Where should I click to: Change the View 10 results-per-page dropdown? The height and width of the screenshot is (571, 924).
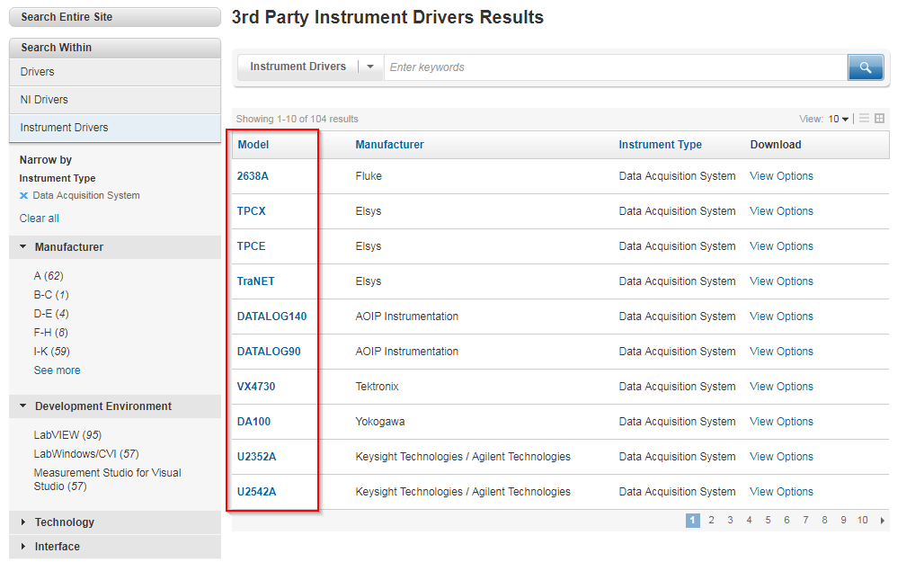click(838, 119)
